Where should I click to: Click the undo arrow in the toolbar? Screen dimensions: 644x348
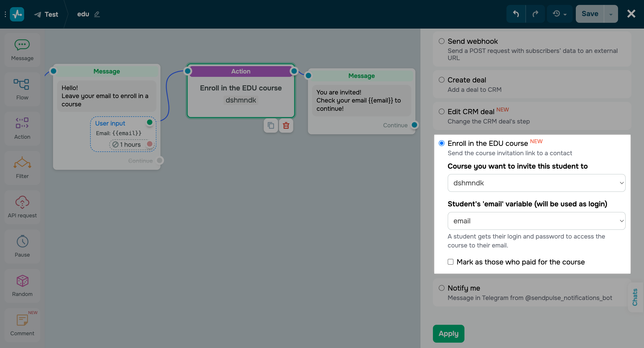(516, 14)
